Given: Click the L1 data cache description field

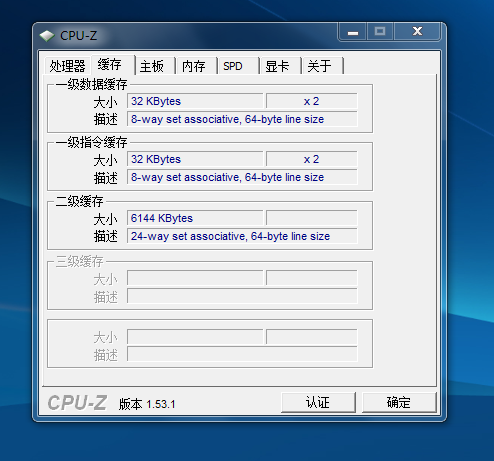Looking at the screenshot, I should pyautogui.click(x=242, y=119).
